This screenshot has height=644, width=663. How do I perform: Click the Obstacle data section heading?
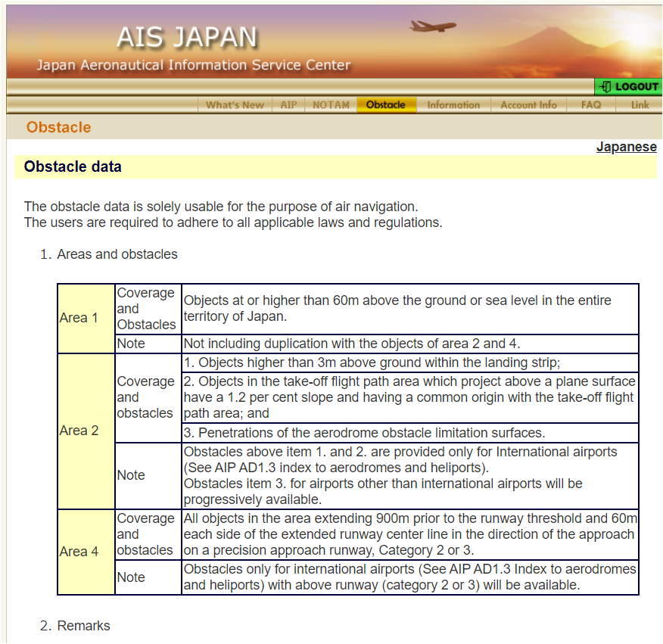[73, 166]
